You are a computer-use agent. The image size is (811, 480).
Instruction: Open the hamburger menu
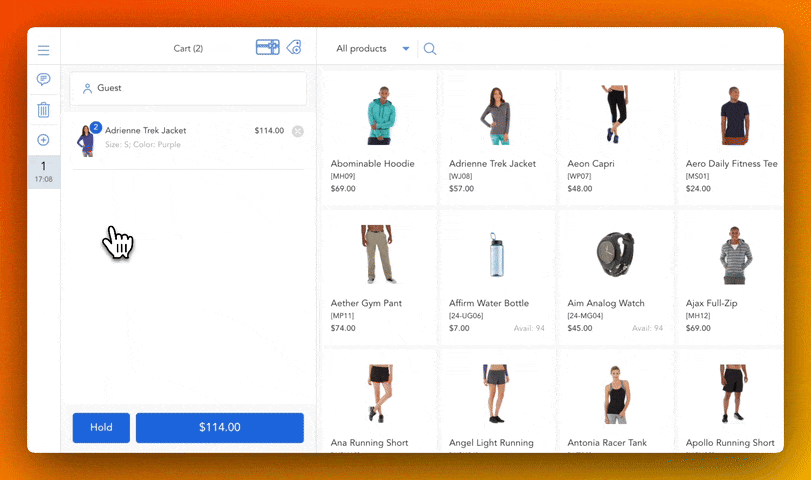44,50
